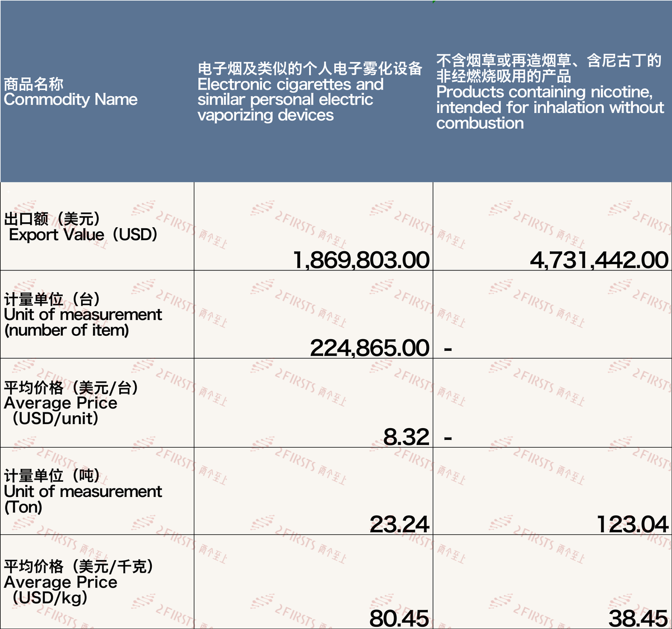Select the Average Price (USD/unit) label

pos(72,403)
